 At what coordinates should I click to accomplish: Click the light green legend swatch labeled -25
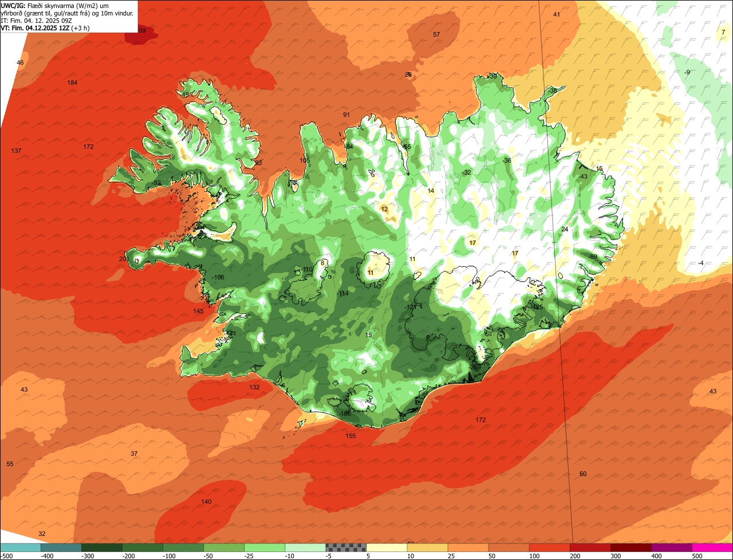click(x=265, y=547)
